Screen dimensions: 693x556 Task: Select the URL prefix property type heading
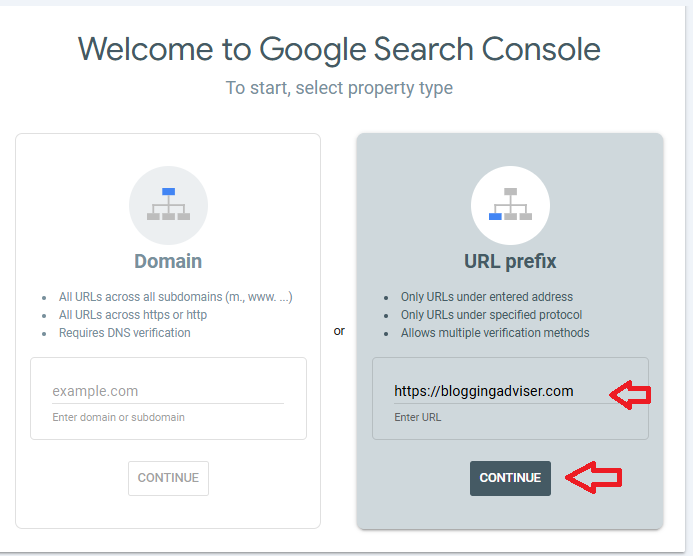coord(510,261)
